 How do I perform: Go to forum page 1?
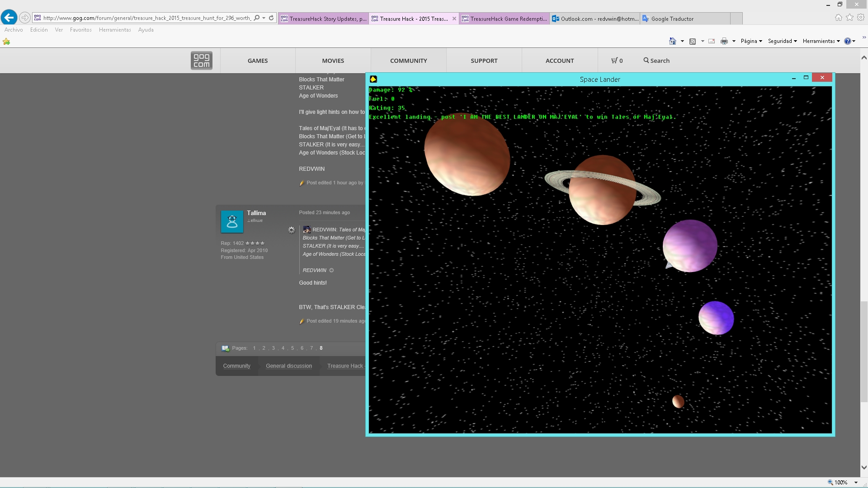pyautogui.click(x=255, y=348)
